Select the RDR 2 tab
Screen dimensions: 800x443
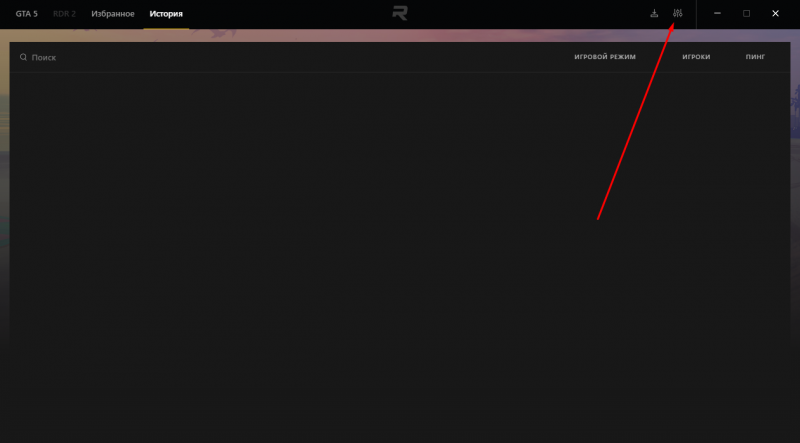(63, 14)
